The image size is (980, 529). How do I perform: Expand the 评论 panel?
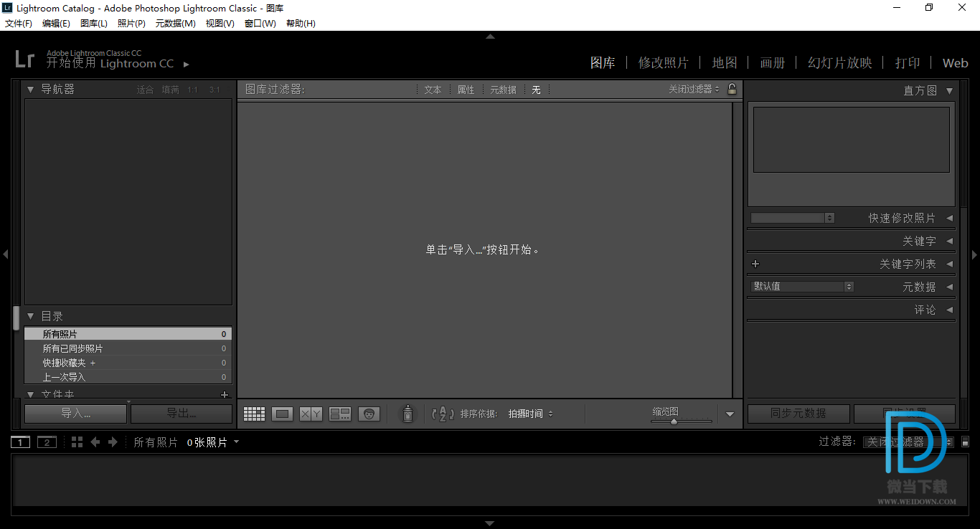click(x=949, y=310)
